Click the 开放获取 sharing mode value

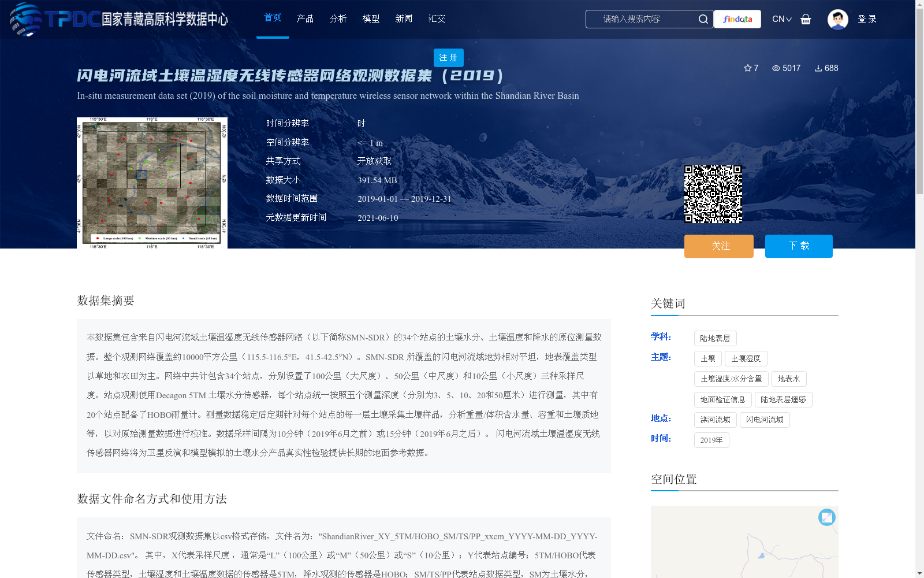pos(374,161)
